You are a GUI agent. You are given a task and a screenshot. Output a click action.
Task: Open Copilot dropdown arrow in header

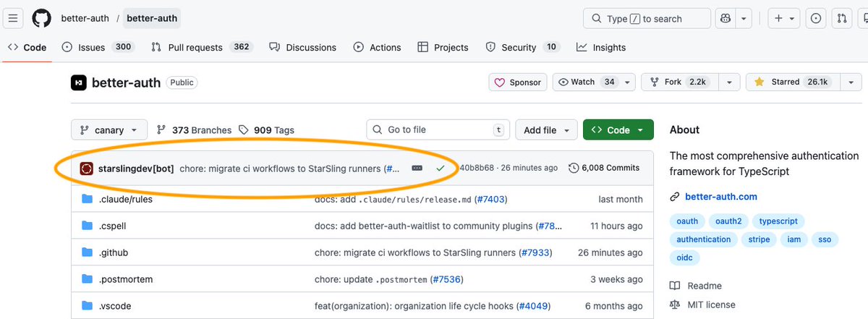coord(744,19)
